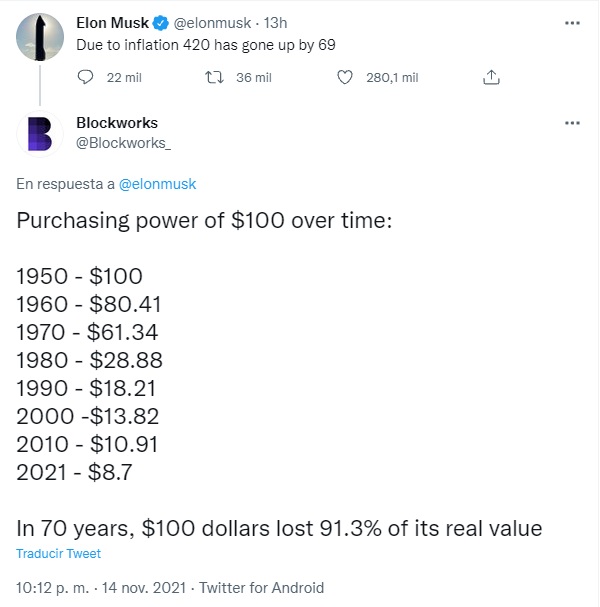This screenshot has width=600, height=607.
Task: Open the 10:12 p. m. 14 nov. 2021 timestamp
Action: point(101,588)
